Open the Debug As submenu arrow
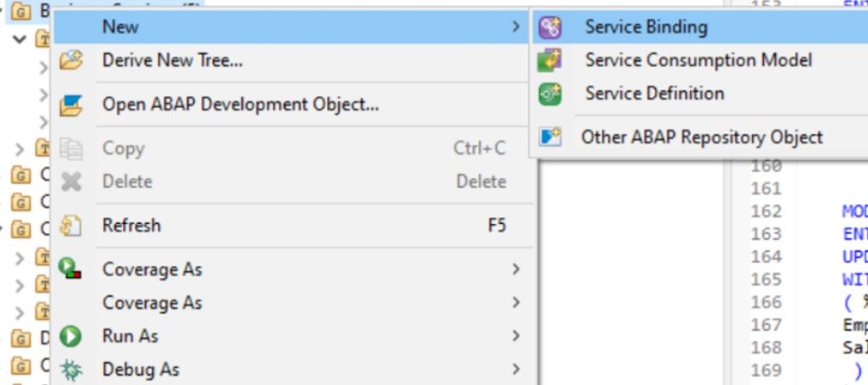The height and width of the screenshot is (385, 868). [x=515, y=370]
